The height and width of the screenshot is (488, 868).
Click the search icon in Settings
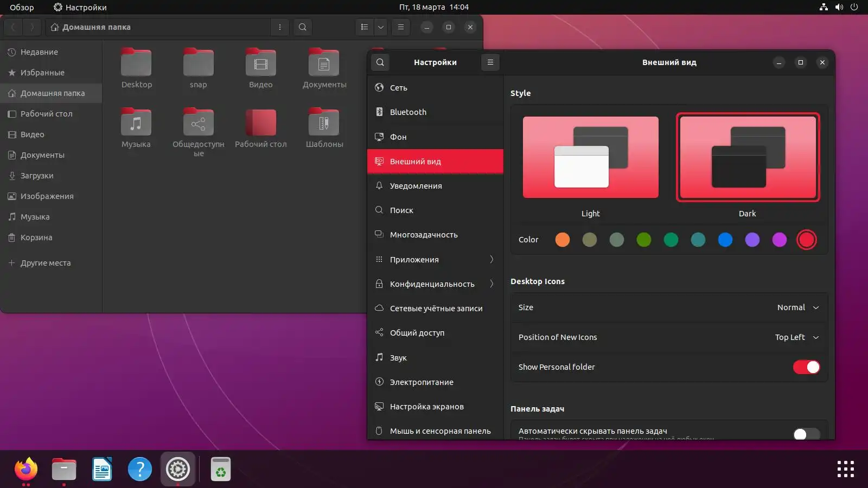[x=380, y=62]
